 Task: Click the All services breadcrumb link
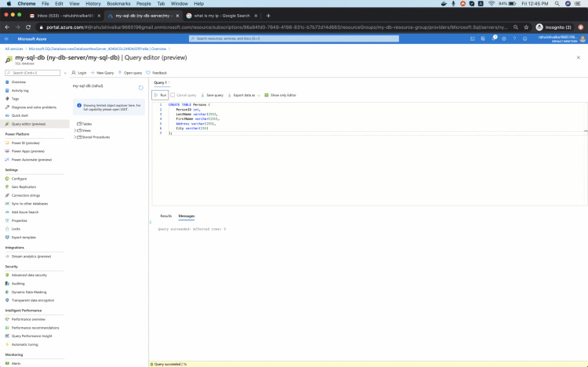click(x=14, y=49)
